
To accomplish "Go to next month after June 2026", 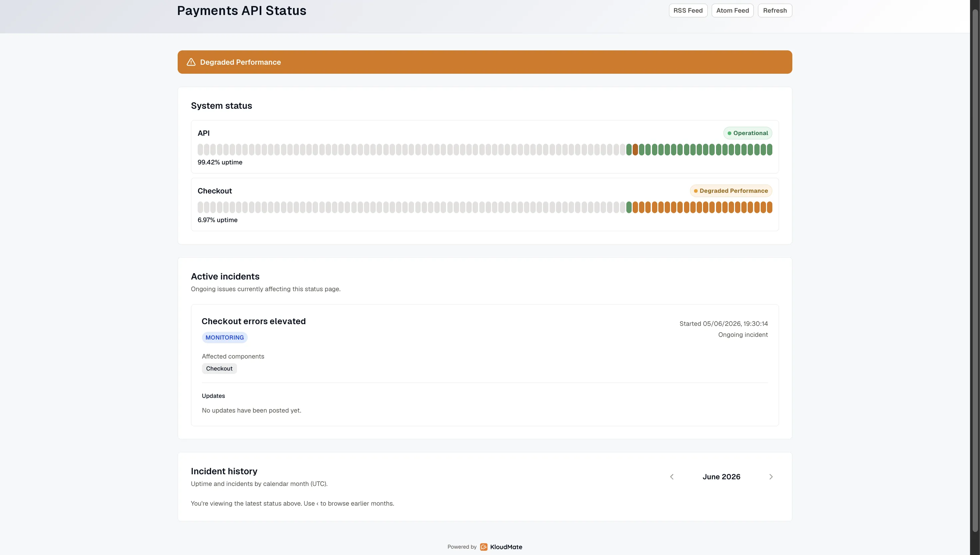I will (771, 477).
